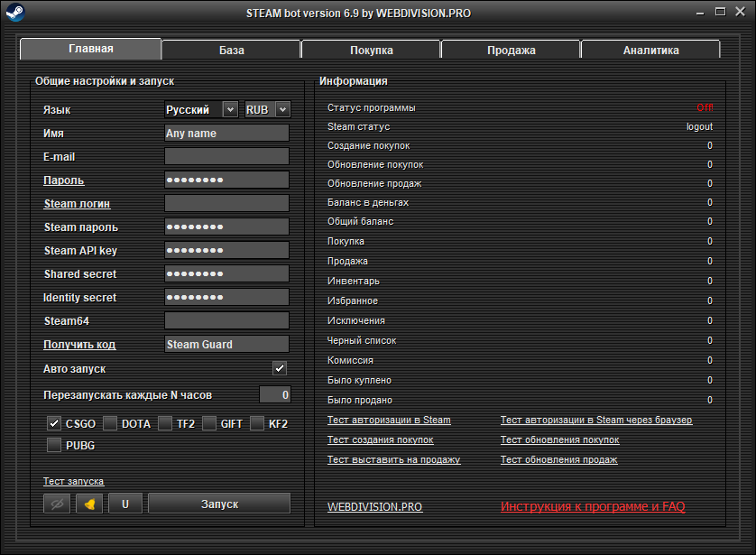The image size is (756, 555).
Task: Click the Steam logo in title bar
Action: coord(15,13)
